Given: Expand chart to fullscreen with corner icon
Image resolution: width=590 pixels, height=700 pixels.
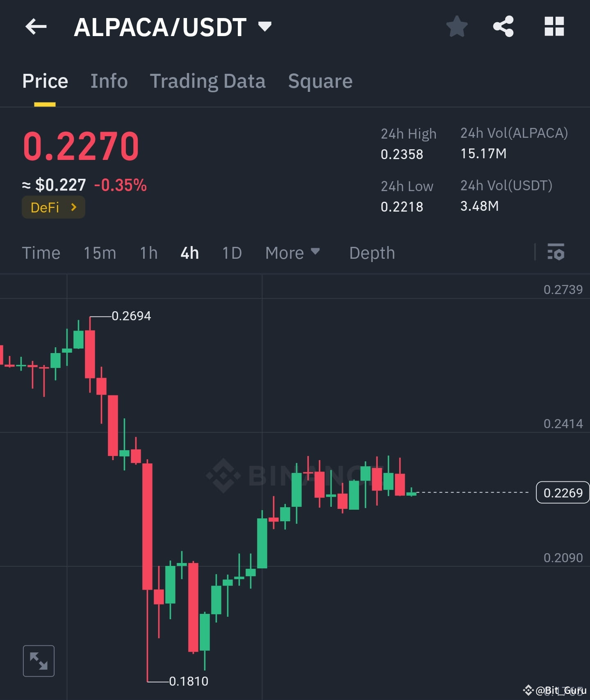Looking at the screenshot, I should 39,660.
